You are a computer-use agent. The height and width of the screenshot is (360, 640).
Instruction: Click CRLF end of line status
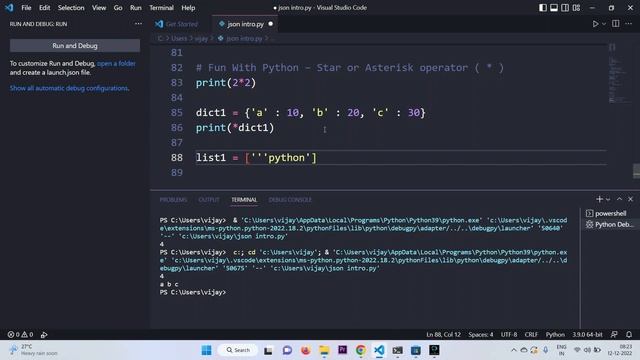[531, 334]
